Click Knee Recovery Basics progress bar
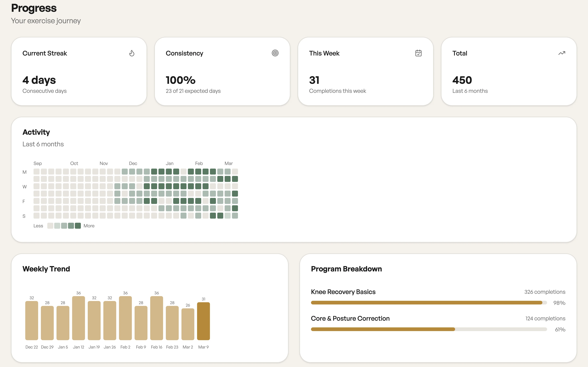The width and height of the screenshot is (588, 367). [429, 303]
